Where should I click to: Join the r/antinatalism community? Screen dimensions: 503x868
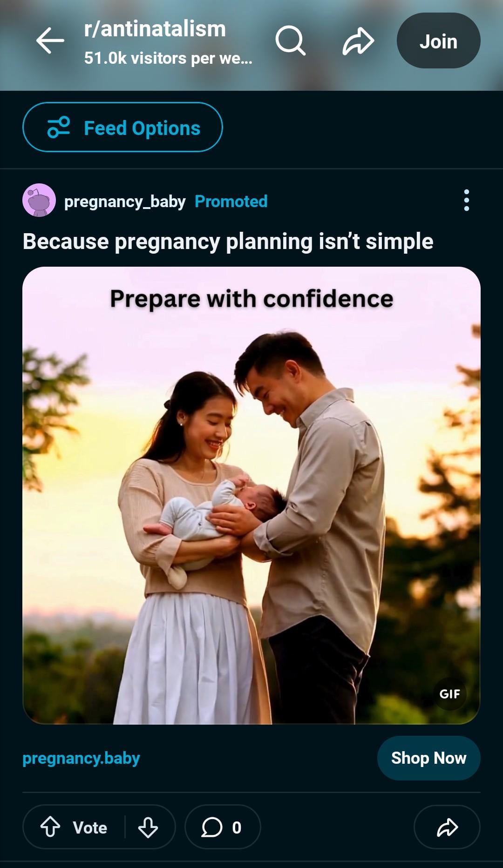438,41
